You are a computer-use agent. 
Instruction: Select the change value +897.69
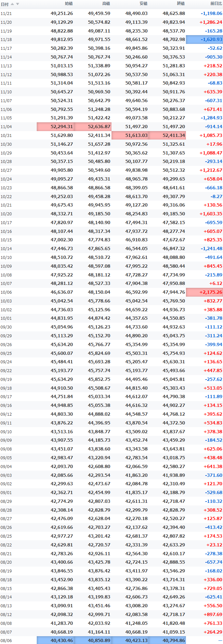(x=213, y=615)
